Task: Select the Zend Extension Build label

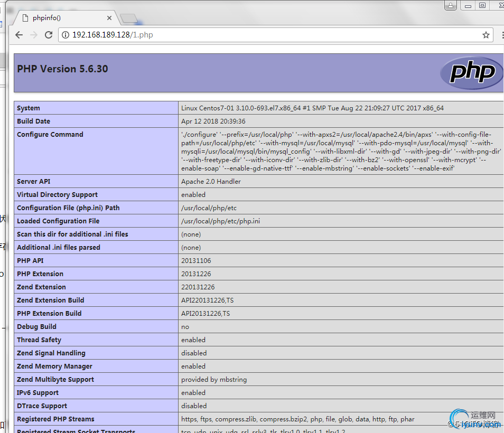Action: coord(51,300)
